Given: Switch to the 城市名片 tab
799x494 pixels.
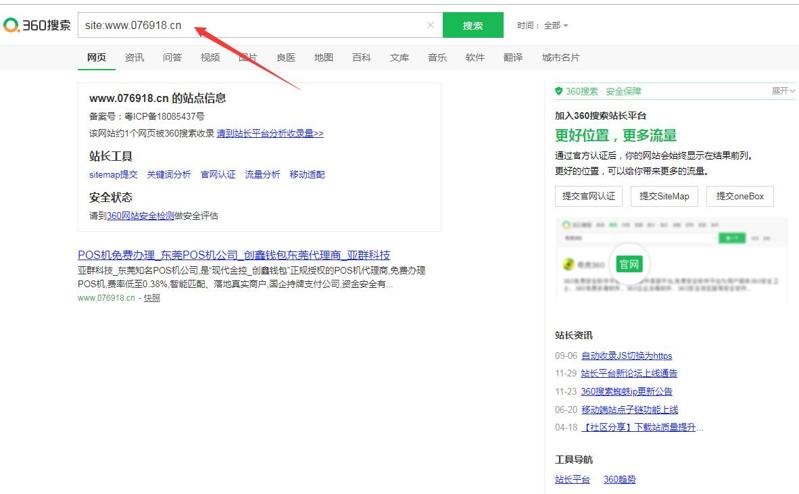Looking at the screenshot, I should 561,57.
